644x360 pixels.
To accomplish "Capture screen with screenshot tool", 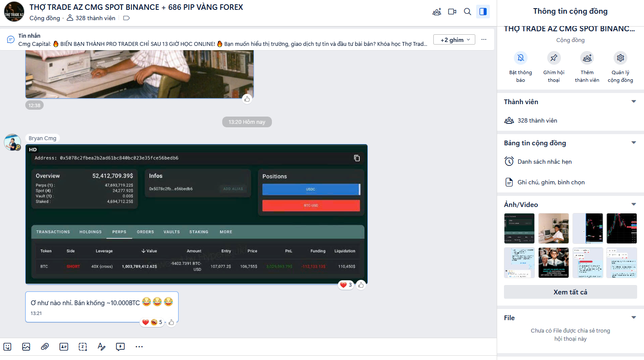I will coord(83,347).
